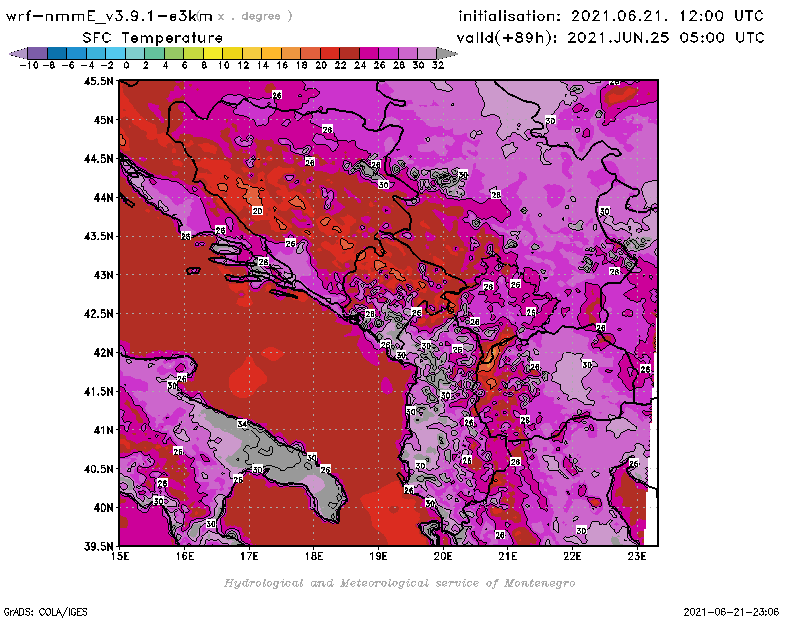Click the '40N' latitude axis label
Viewport: 800px width, 618px height.
(103, 508)
